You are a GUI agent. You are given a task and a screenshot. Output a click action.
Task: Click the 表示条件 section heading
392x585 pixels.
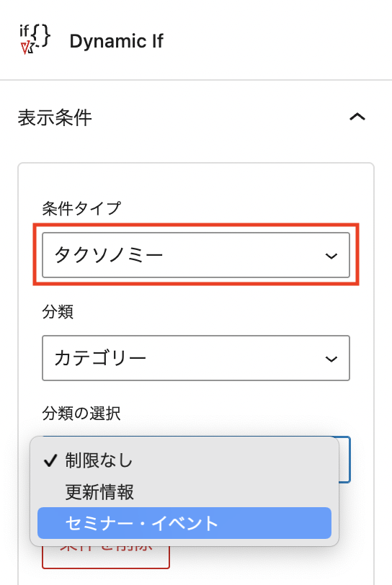(55, 117)
